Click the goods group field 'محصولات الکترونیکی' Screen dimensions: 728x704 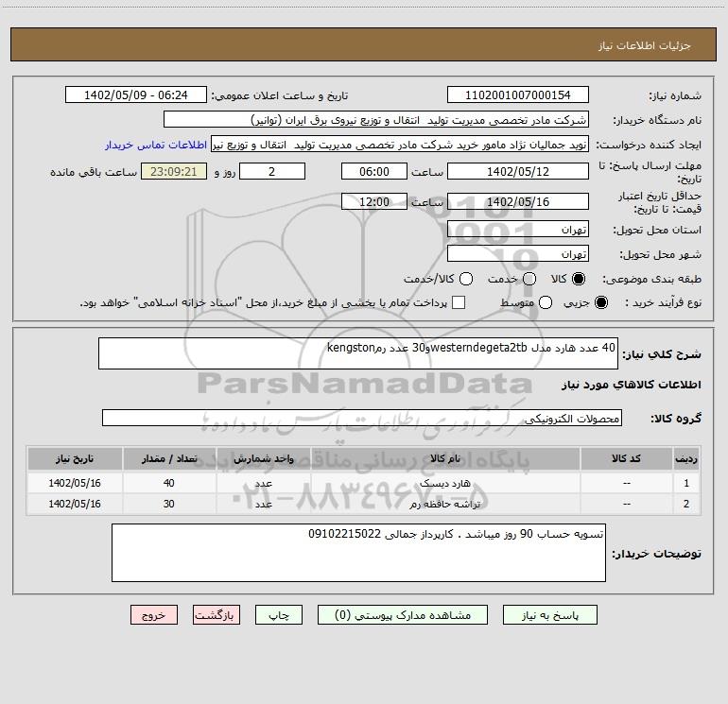[x=362, y=418]
